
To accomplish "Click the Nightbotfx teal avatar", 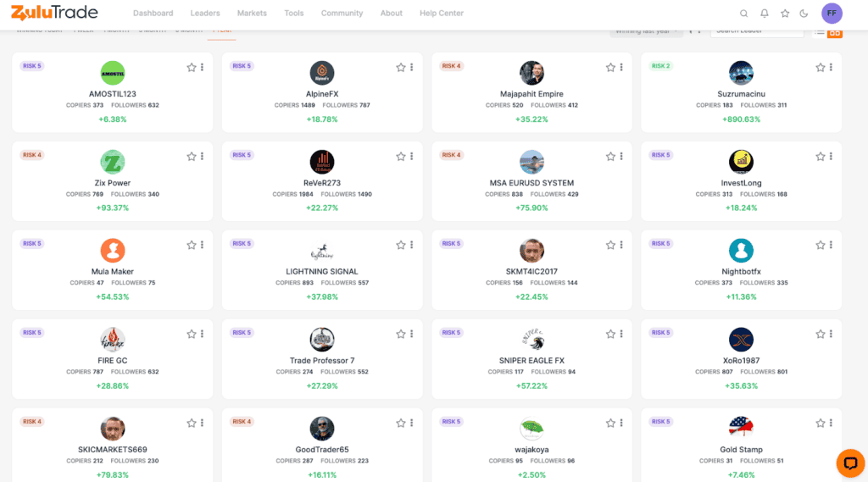I will tap(741, 251).
